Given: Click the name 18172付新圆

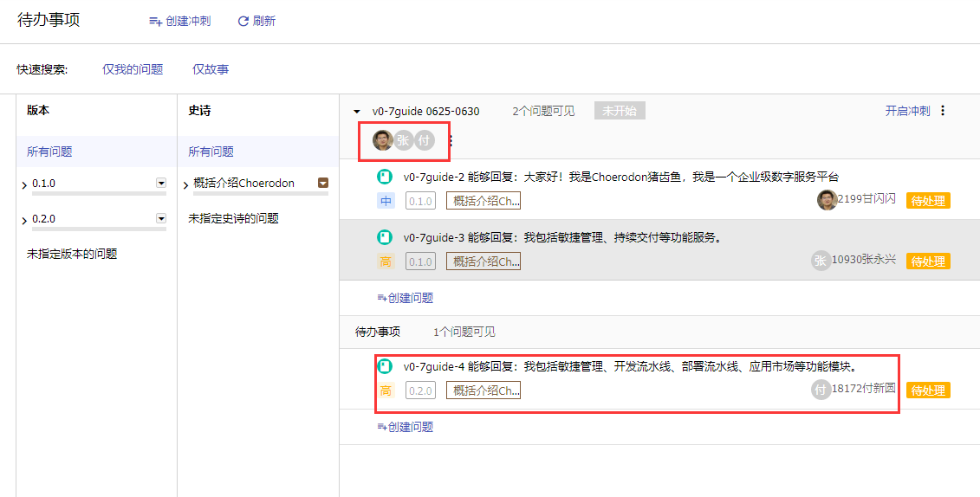Looking at the screenshot, I should pyautogui.click(x=864, y=389).
